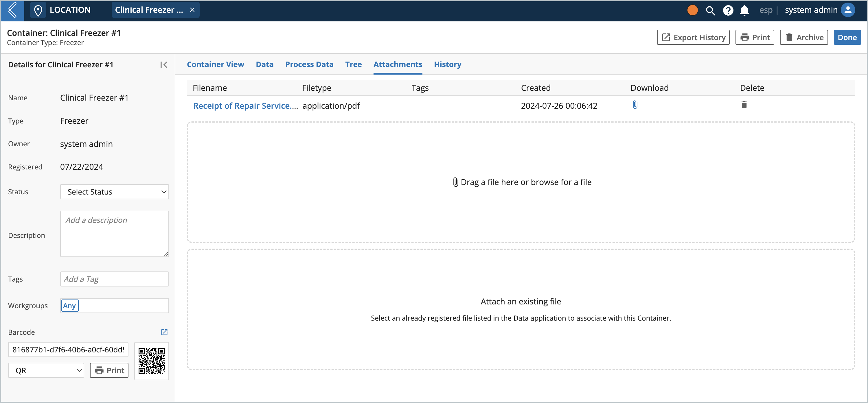Click the application/pdf filetype cell

331,106
